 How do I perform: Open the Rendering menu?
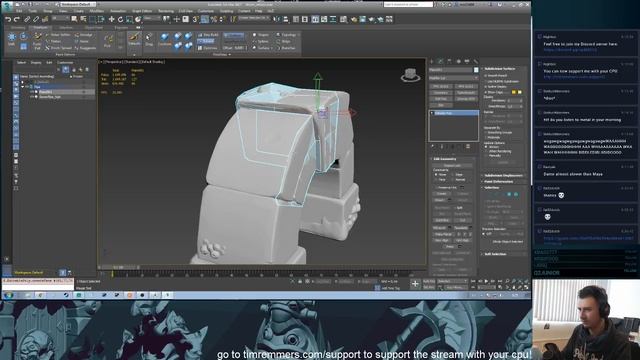(166, 11)
